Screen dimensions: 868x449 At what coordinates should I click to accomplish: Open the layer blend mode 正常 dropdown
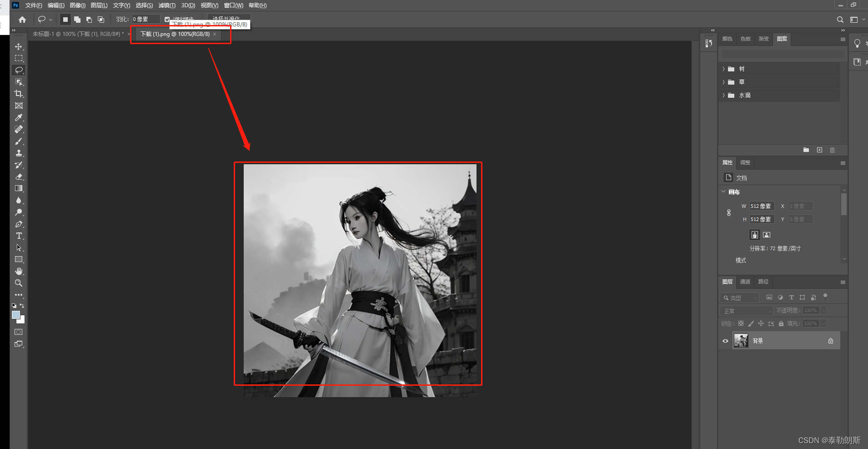pos(746,311)
